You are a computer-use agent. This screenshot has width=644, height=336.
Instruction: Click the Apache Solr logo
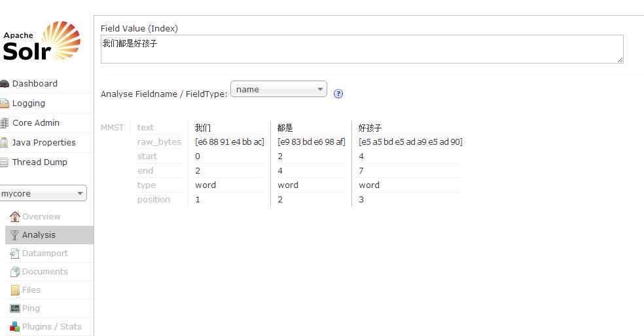click(41, 41)
